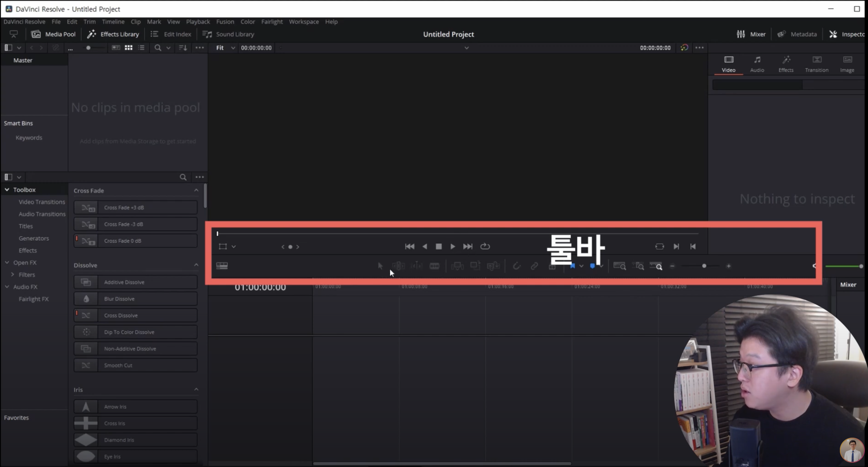The image size is (868, 467).
Task: Collapse the Cross Fade category
Action: tap(196, 190)
